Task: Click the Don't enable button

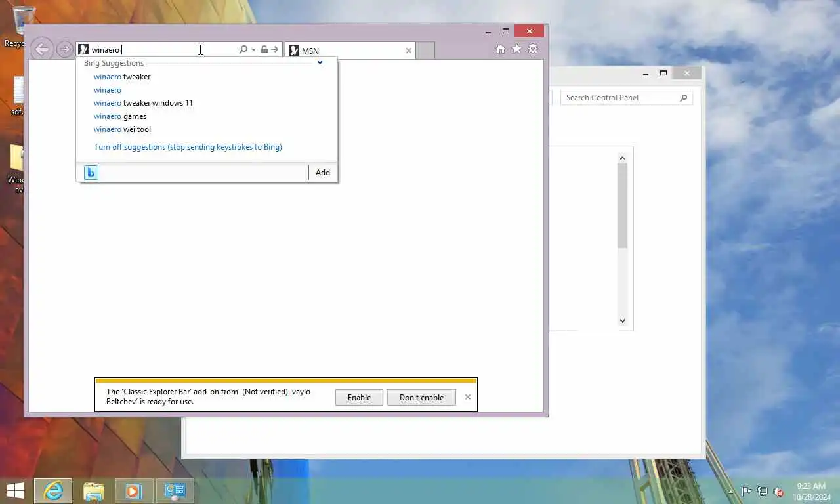Action: (x=421, y=398)
